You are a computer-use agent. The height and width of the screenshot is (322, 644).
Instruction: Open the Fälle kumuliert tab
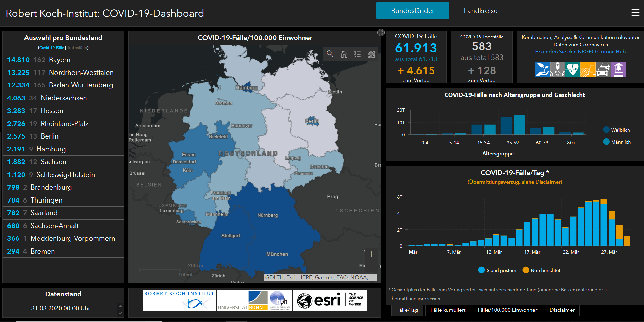(448, 310)
